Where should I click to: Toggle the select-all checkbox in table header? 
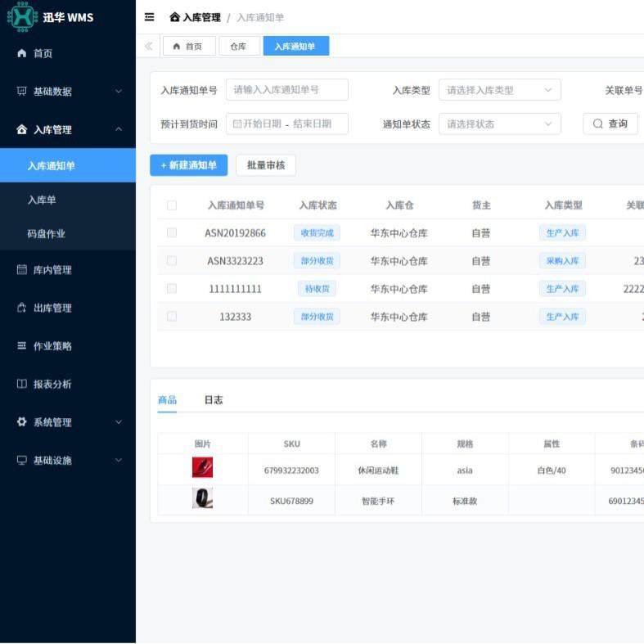172,205
